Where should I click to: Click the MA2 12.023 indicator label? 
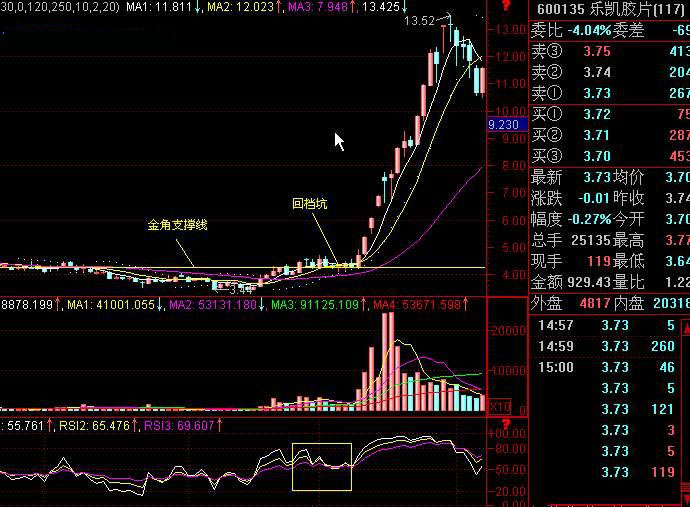pos(241,7)
